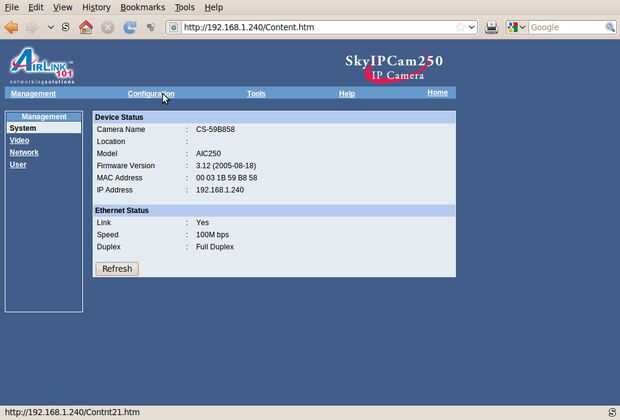This screenshot has width=620, height=420.
Task: Click the Refresh button
Action: tap(117, 269)
